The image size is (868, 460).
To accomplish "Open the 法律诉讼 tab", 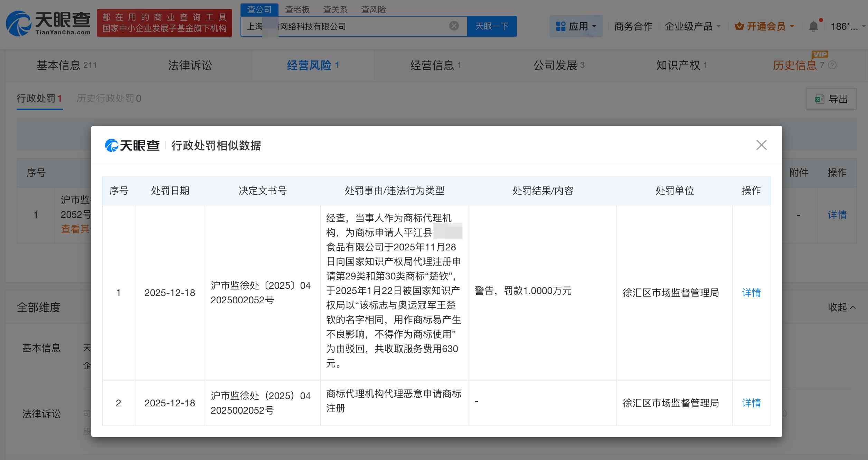I will [x=189, y=65].
